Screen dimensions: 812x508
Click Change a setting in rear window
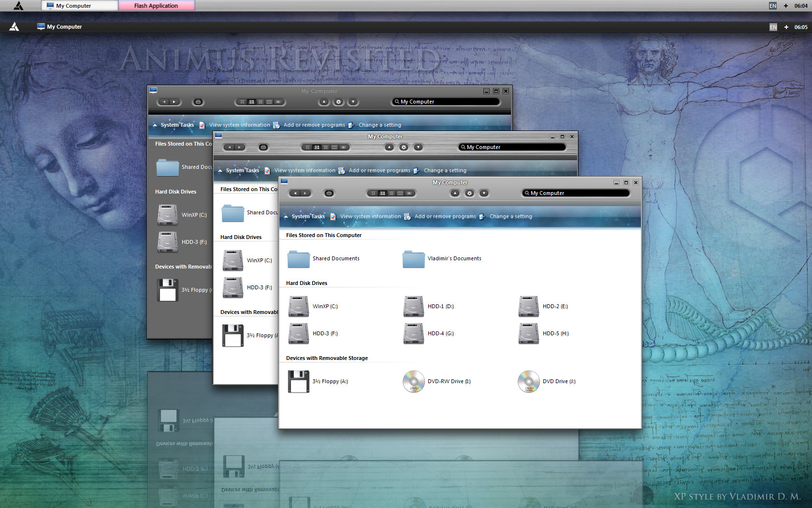pos(380,125)
